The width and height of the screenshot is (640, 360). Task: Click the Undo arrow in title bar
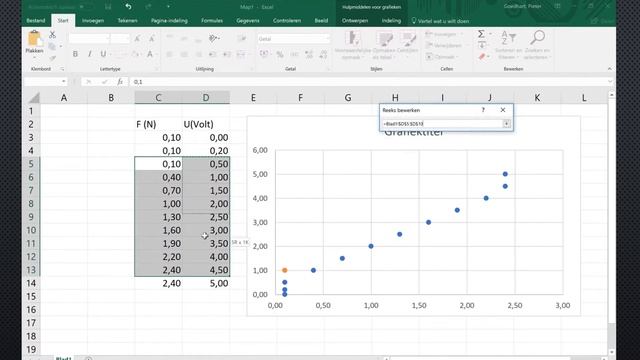(128, 7)
